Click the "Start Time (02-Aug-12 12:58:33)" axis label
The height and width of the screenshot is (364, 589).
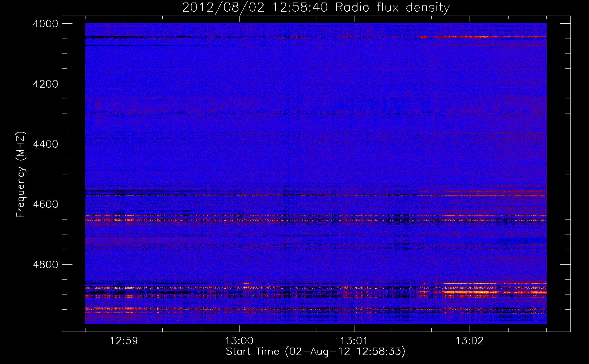[x=316, y=352]
